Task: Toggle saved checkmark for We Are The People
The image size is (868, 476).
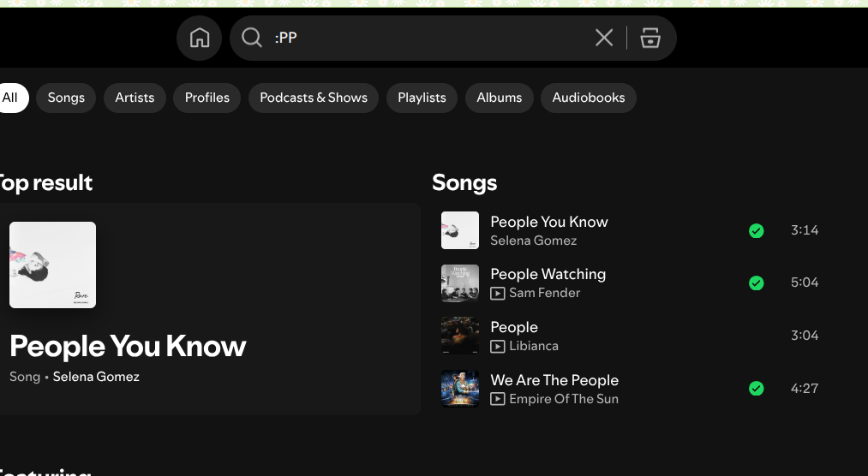Action: click(756, 389)
